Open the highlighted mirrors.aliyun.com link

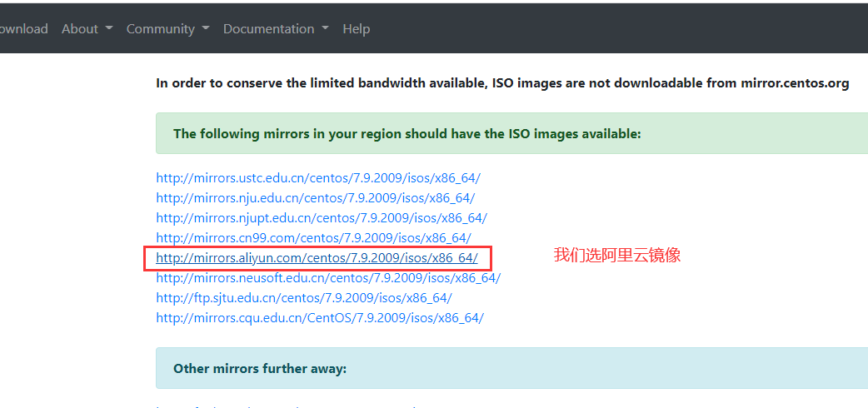pyautogui.click(x=317, y=258)
